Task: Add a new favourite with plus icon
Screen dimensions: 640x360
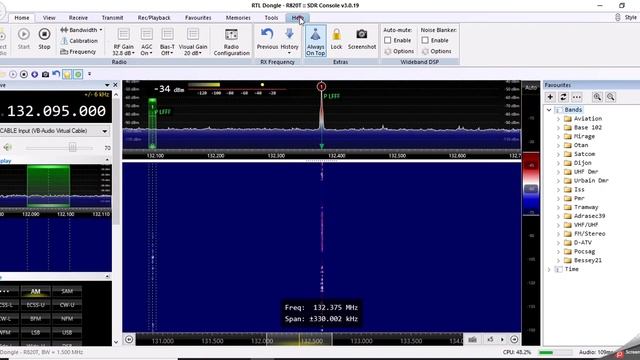Action: pos(550,97)
